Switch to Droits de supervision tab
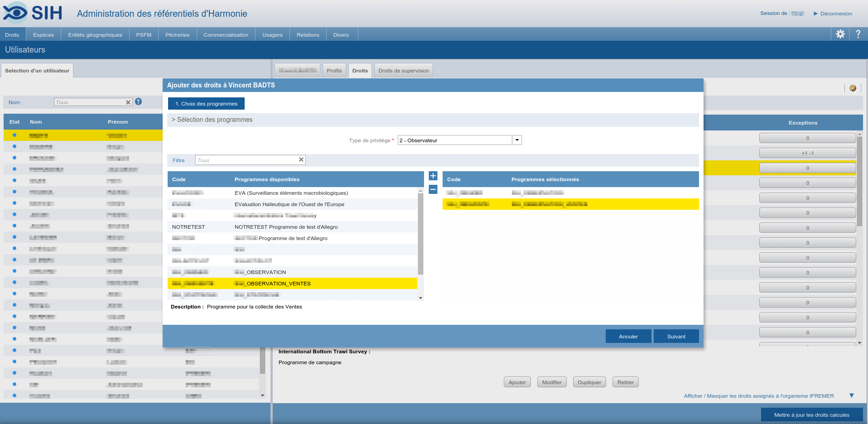868x424 pixels. (x=403, y=71)
